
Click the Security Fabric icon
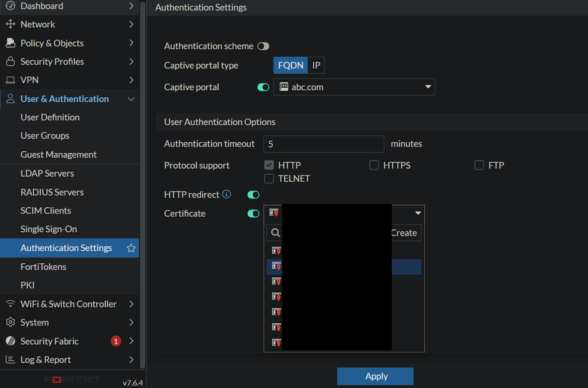click(10, 340)
